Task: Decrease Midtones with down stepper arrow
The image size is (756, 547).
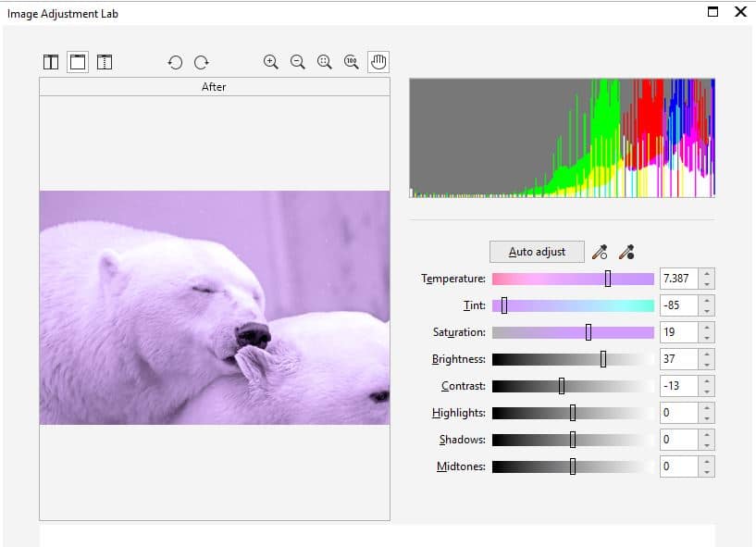Action: click(707, 472)
